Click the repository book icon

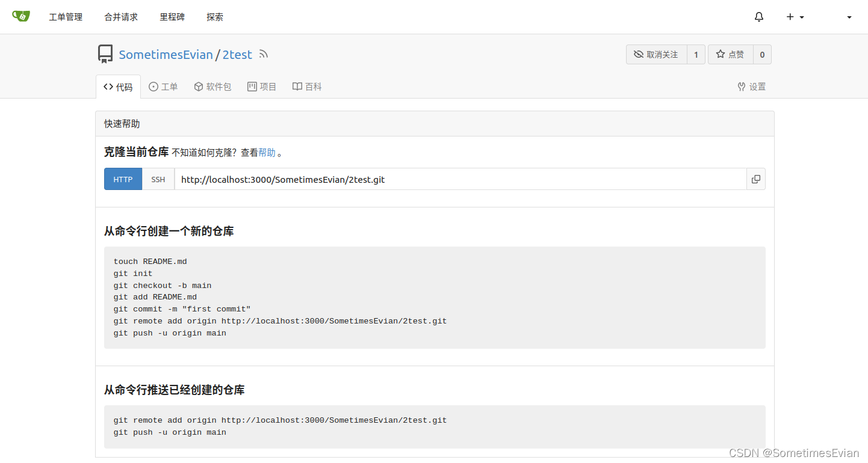click(x=105, y=54)
